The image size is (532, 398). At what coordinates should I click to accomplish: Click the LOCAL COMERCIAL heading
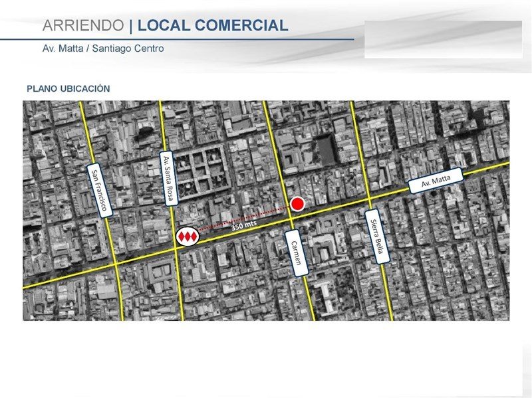click(x=213, y=25)
